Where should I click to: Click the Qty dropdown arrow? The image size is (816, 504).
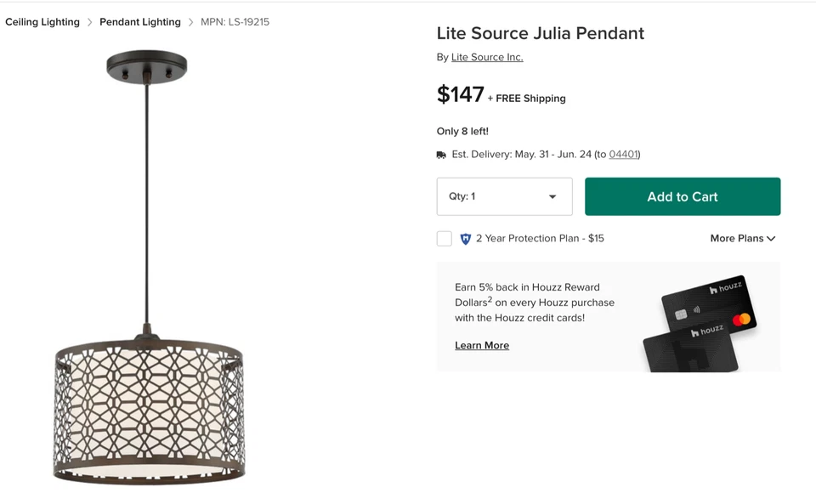click(552, 197)
